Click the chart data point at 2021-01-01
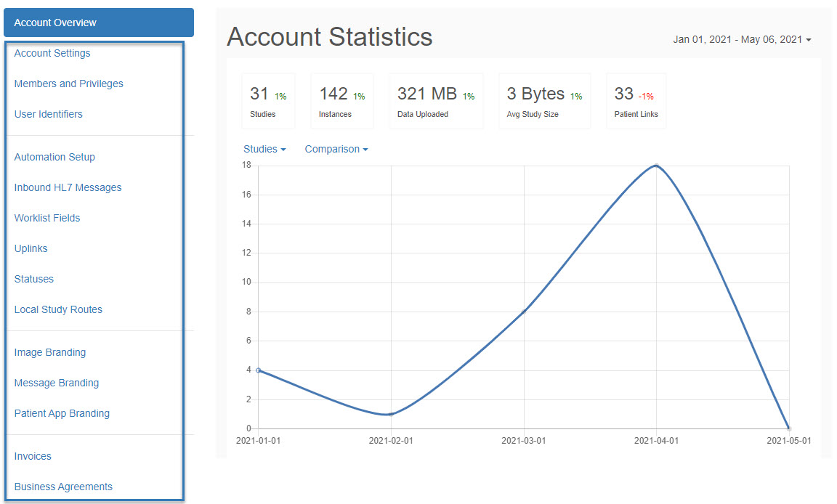Image resolution: width=837 pixels, height=504 pixels. (259, 370)
